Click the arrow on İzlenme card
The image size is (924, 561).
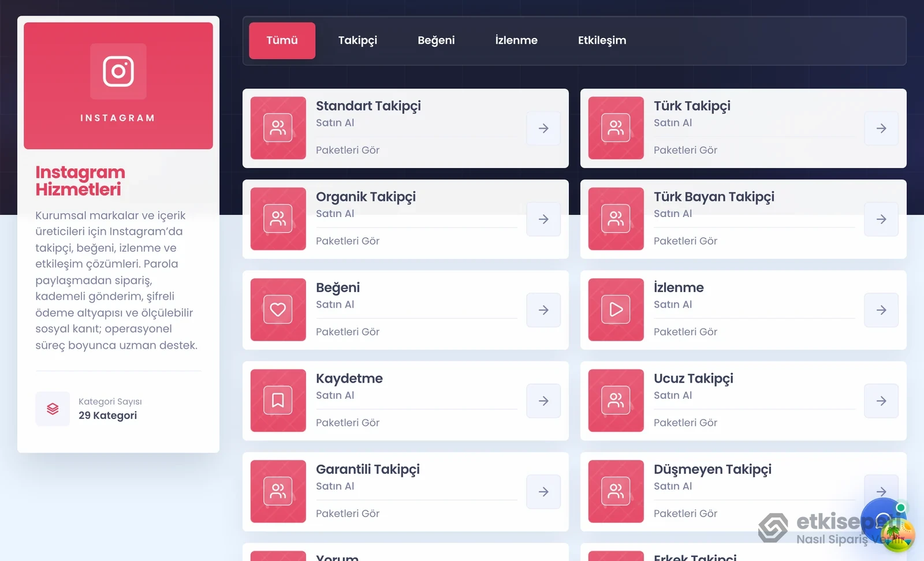pos(881,310)
